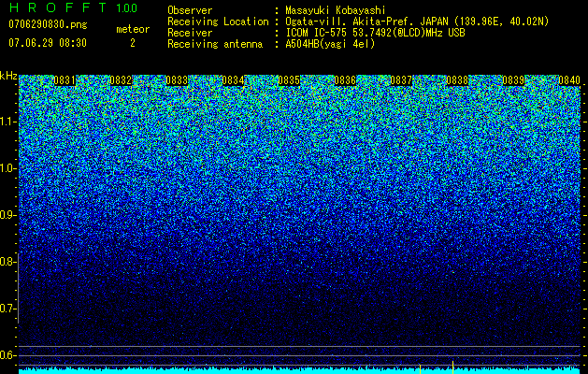
Task: Click the Receiver value ICOM IC-575
Action: (x=317, y=33)
